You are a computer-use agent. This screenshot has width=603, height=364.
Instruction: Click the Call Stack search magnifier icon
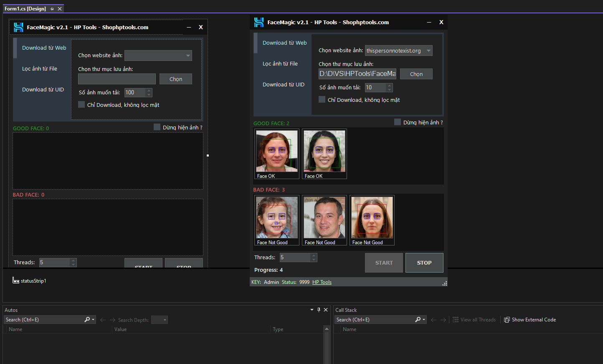[x=418, y=320]
